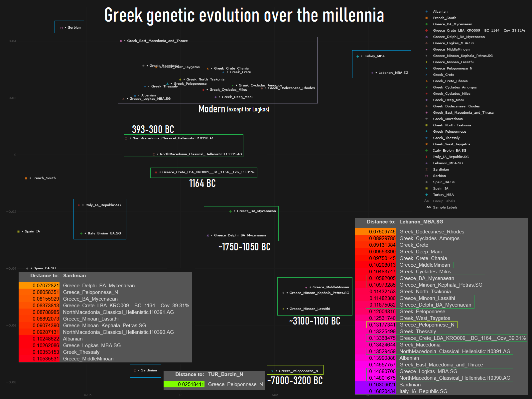Click the Italy_Broion_BA.SG green point in the plot

click(81, 233)
